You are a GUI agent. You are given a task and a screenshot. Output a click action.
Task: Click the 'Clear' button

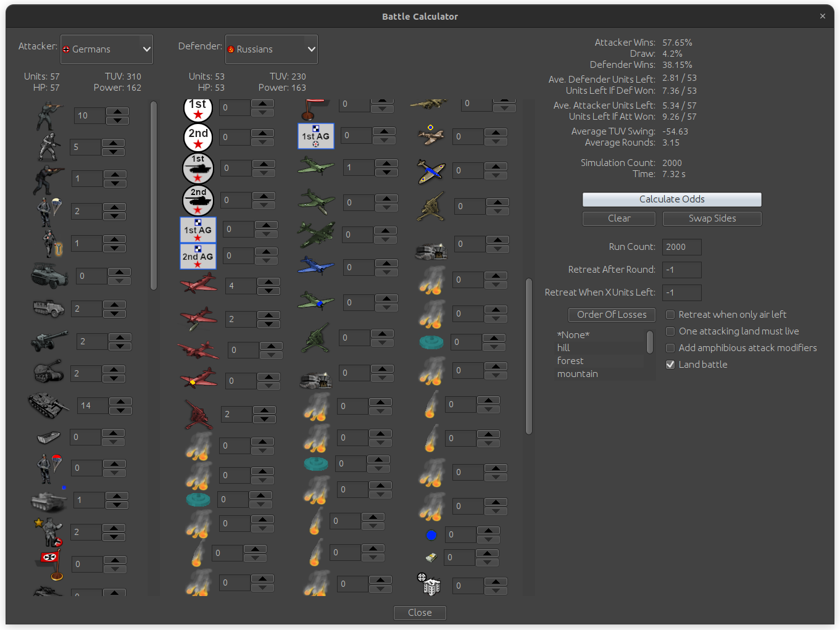click(x=619, y=218)
